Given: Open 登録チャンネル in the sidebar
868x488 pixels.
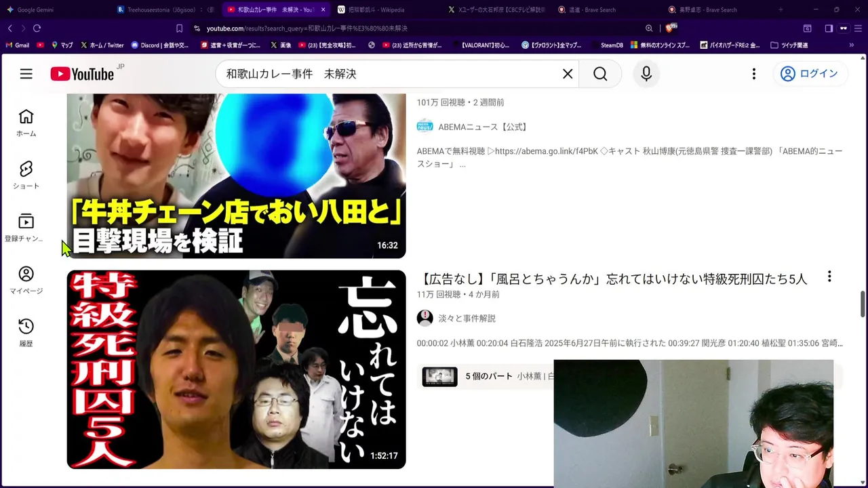Looking at the screenshot, I should (26, 228).
